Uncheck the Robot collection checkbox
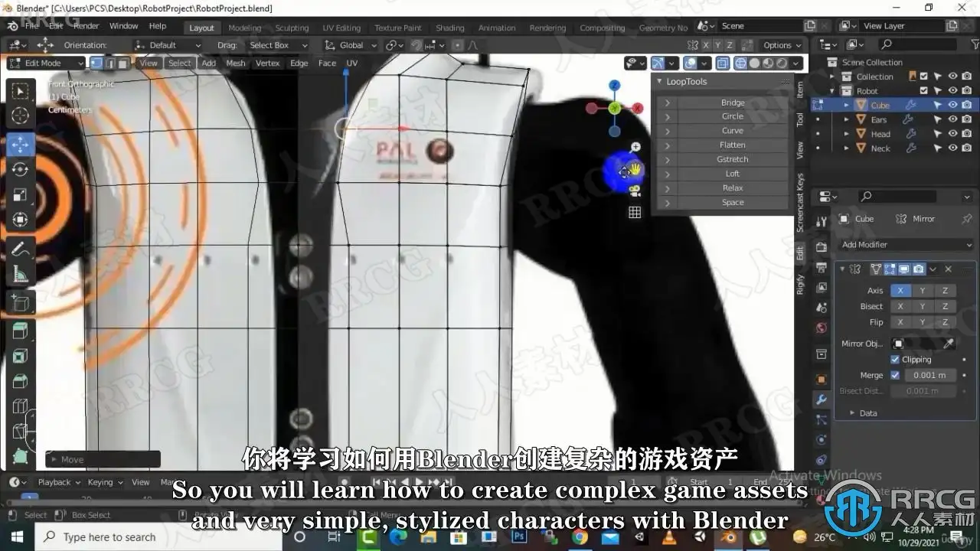This screenshot has width=980, height=551. (x=924, y=91)
